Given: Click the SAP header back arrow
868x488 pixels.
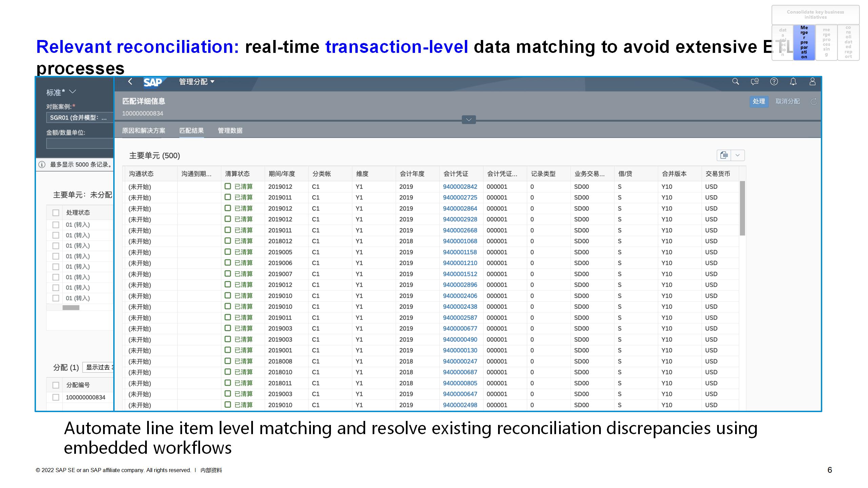Looking at the screenshot, I should [130, 82].
